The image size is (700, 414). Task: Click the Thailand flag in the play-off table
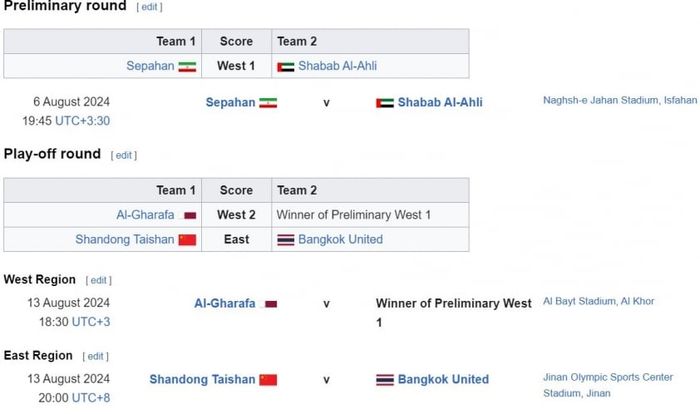pos(286,240)
